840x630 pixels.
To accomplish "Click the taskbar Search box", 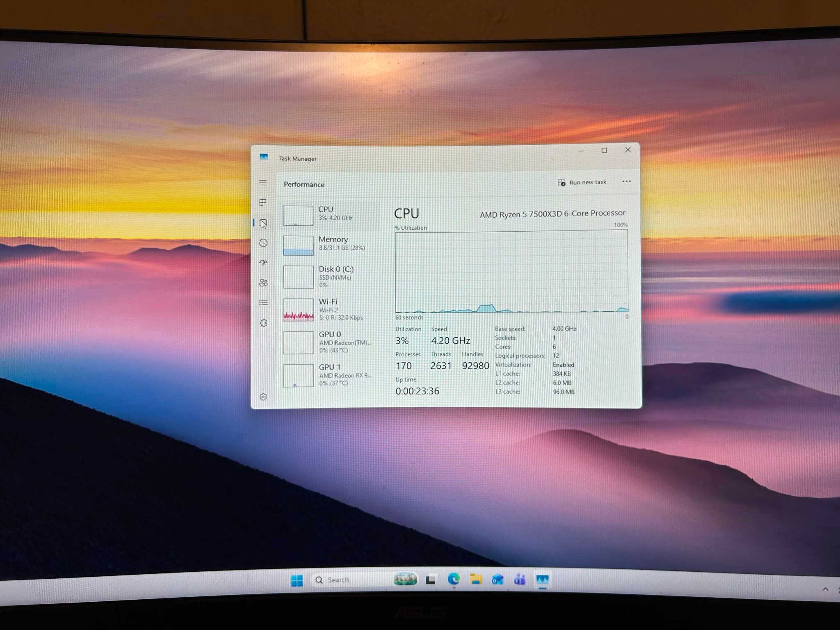I will coord(365,580).
